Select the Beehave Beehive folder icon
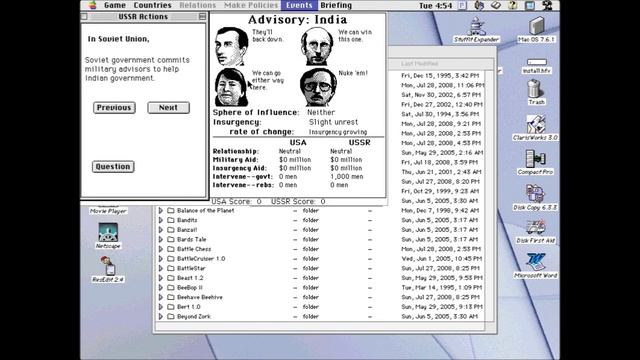This screenshot has width=640, height=360. click(x=171, y=297)
